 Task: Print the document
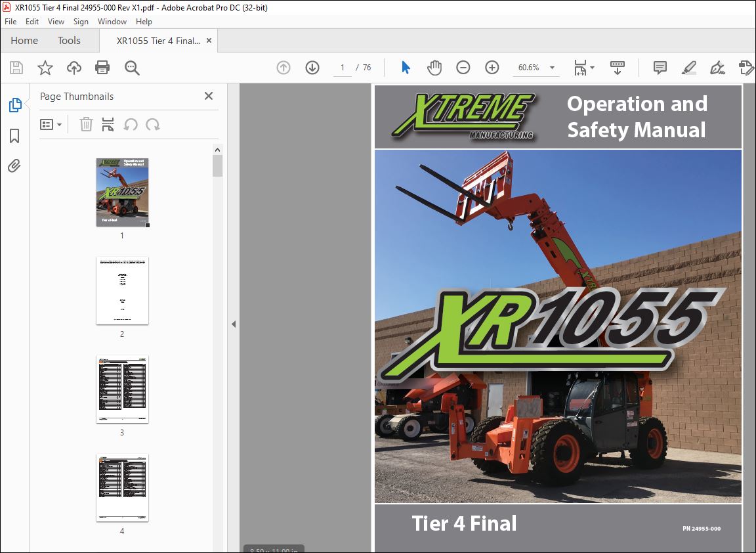[102, 68]
